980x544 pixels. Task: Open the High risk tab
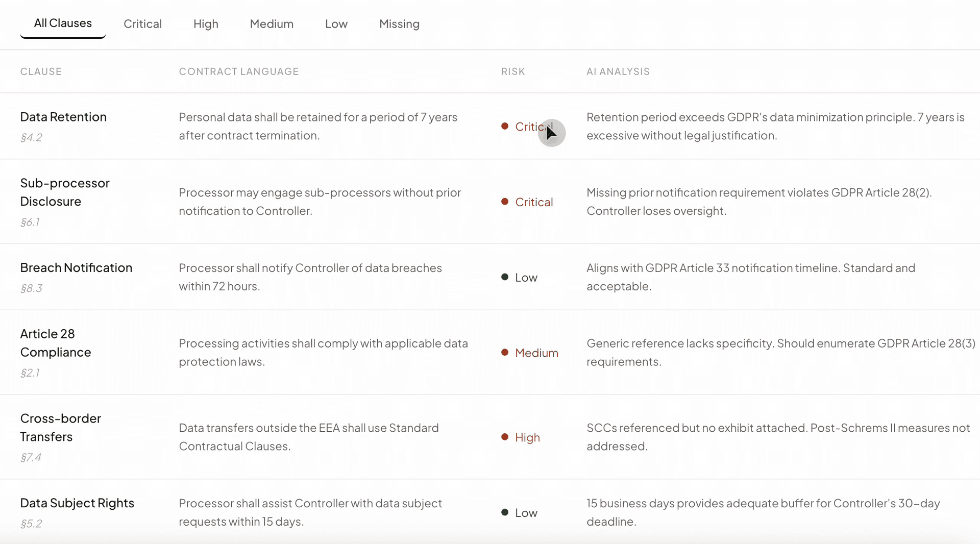[206, 23]
